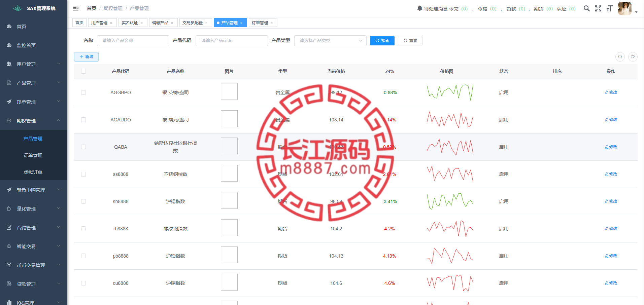Click the 跟单管理 paper-plane icon
This screenshot has width=644, height=305.
coord(9,102)
